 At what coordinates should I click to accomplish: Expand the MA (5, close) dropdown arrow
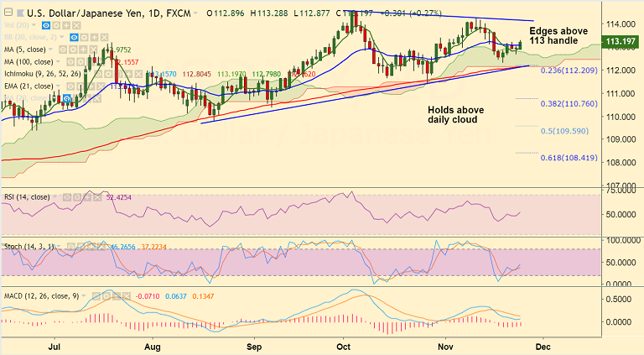coord(50,50)
